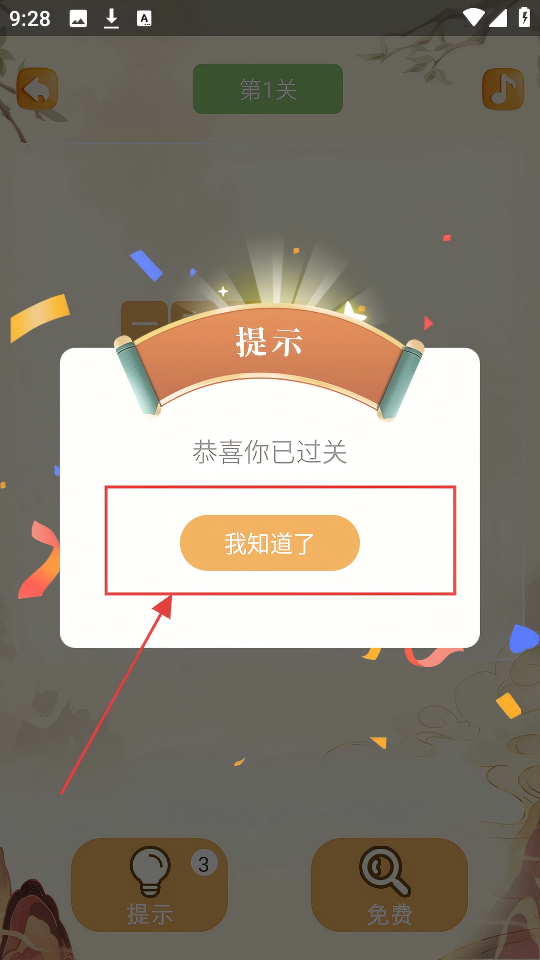Tap the 免费 label under the magnifier
This screenshot has width=540, height=960.
[x=389, y=915]
